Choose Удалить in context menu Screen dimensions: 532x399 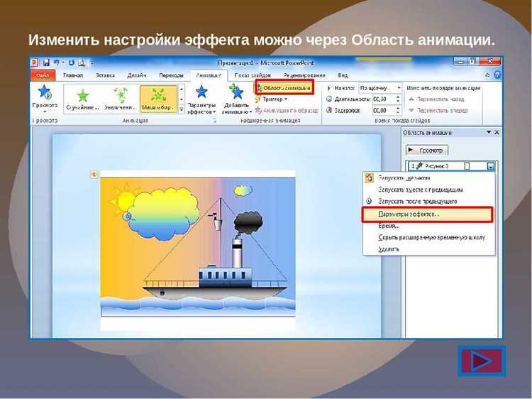428,249
